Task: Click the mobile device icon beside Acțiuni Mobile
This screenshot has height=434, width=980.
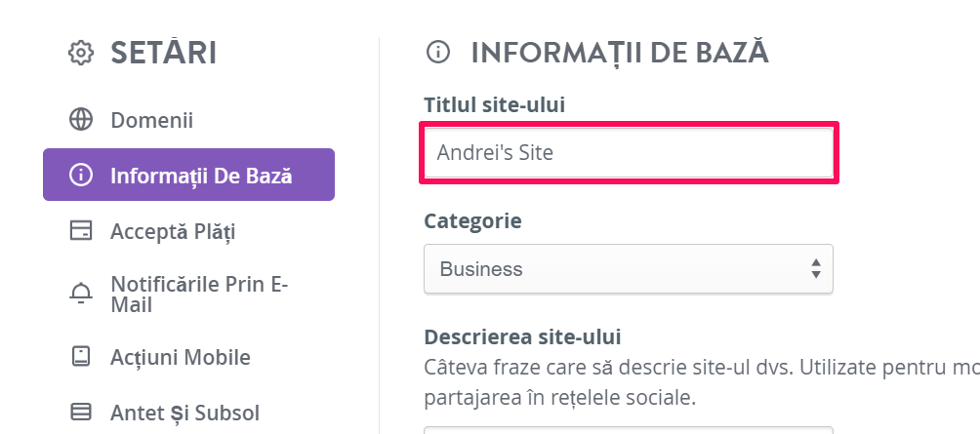Action: [x=81, y=356]
